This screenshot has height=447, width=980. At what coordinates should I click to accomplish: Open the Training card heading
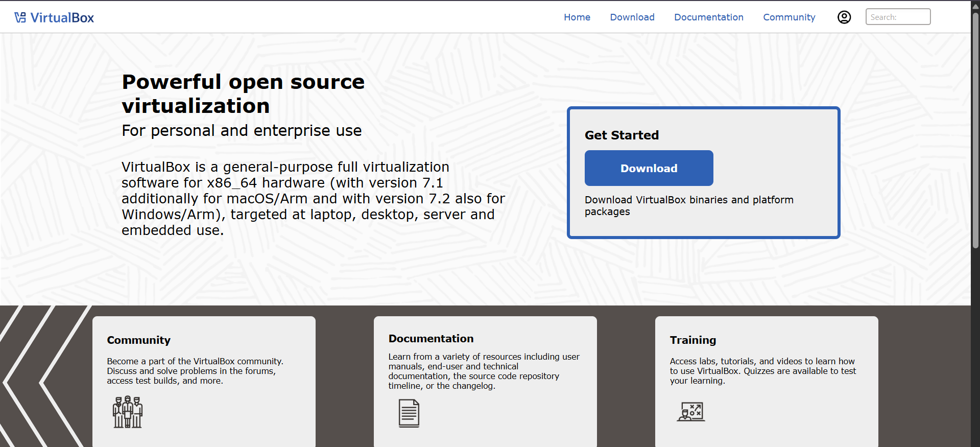click(693, 340)
